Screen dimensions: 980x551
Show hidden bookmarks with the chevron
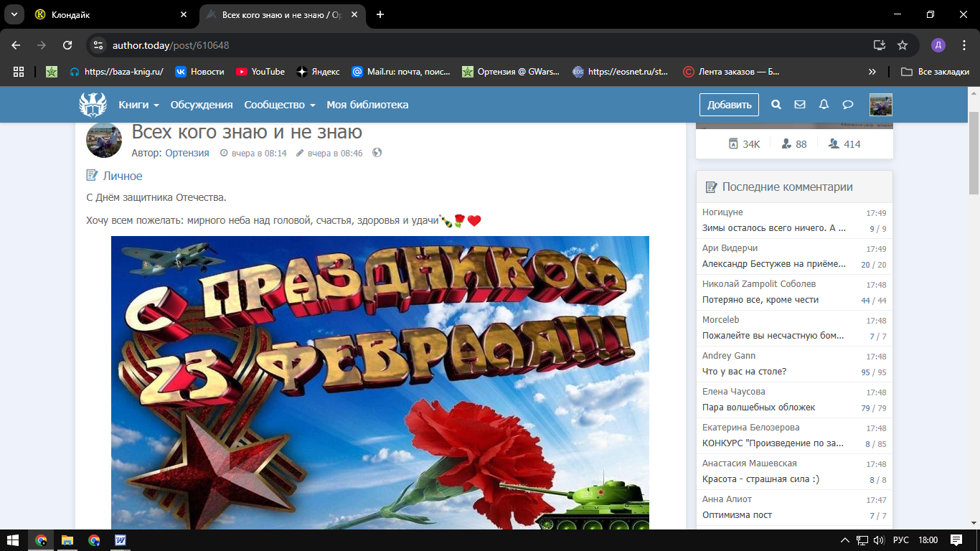click(x=872, y=72)
